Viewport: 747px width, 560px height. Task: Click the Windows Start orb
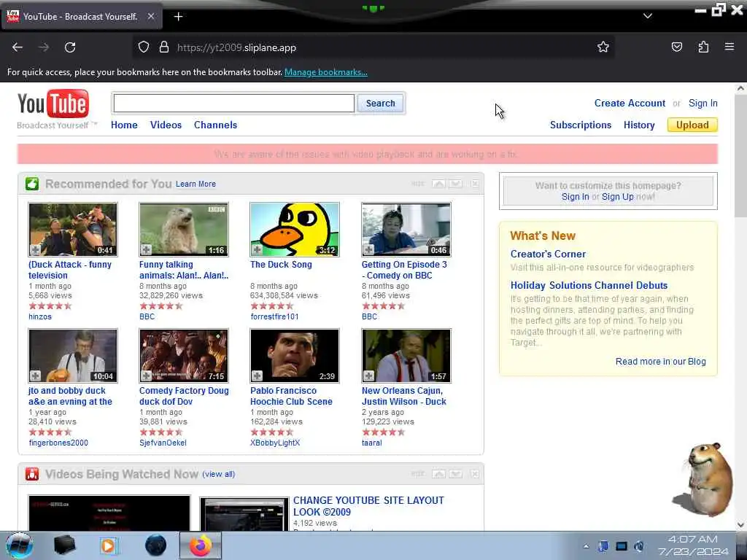(20, 545)
